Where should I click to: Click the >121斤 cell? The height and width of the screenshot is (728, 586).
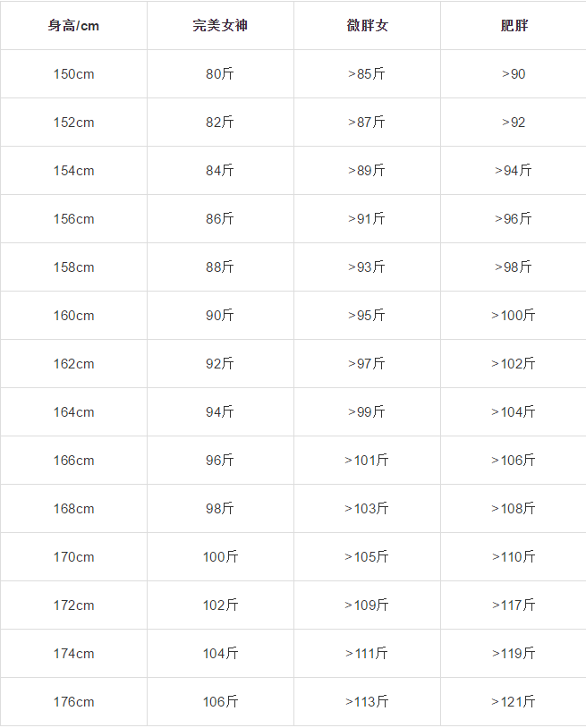(514, 702)
